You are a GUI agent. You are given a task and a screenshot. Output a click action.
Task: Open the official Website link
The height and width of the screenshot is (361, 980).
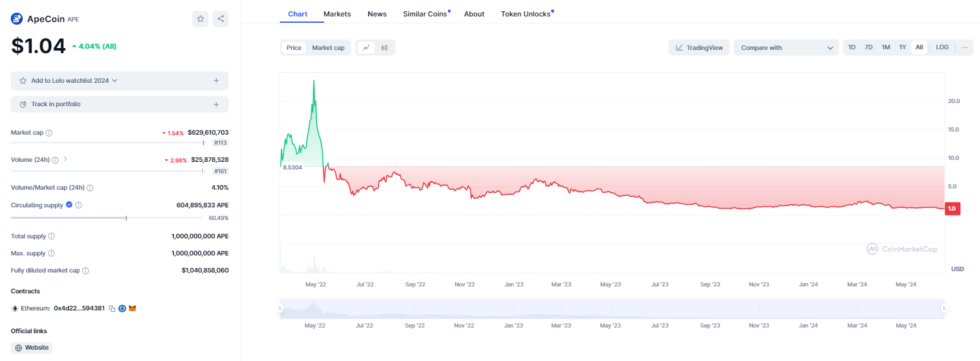click(x=32, y=348)
